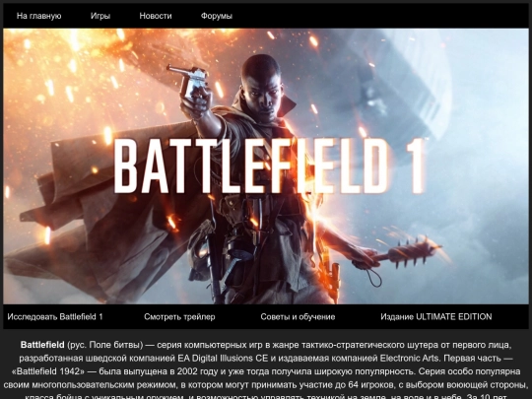Click the EA Digital Illusions CE text
The height and width of the screenshot is (399, 532).
point(223,358)
